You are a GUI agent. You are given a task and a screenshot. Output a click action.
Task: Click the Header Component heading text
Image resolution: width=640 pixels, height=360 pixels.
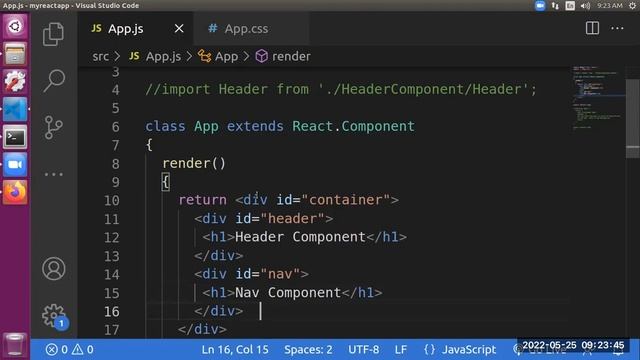click(300, 237)
